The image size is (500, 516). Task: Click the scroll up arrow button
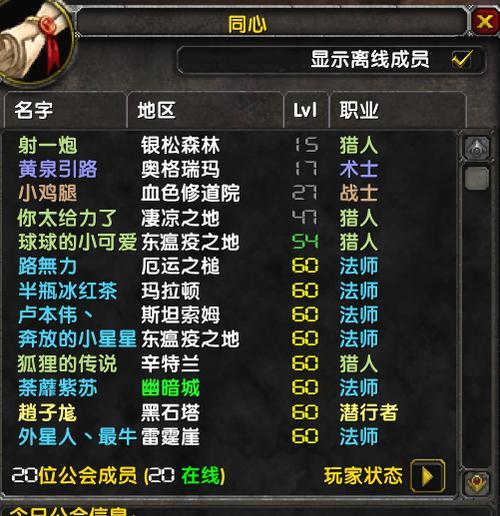tap(477, 148)
